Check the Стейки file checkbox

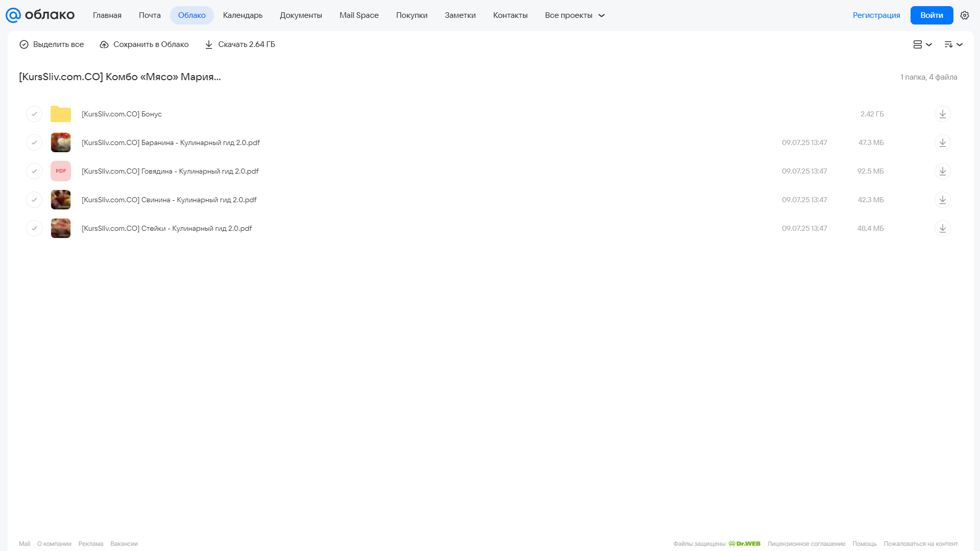pyautogui.click(x=34, y=228)
